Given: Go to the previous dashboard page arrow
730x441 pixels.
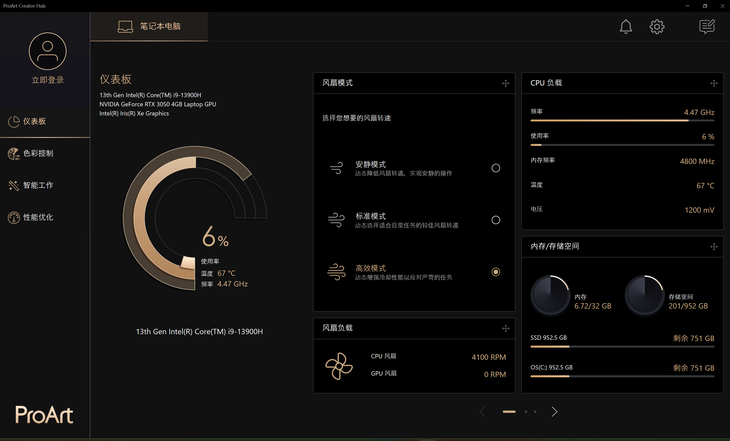Looking at the screenshot, I should 482,412.
